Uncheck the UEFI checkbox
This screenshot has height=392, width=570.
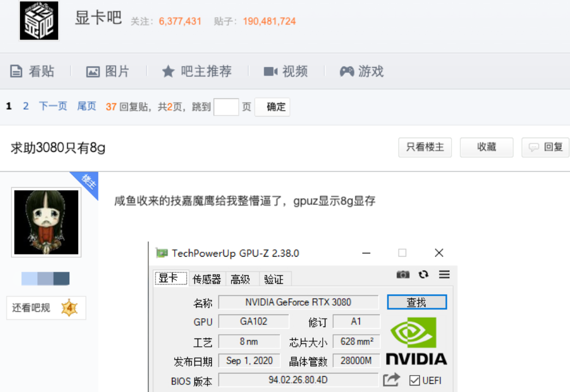click(x=415, y=380)
